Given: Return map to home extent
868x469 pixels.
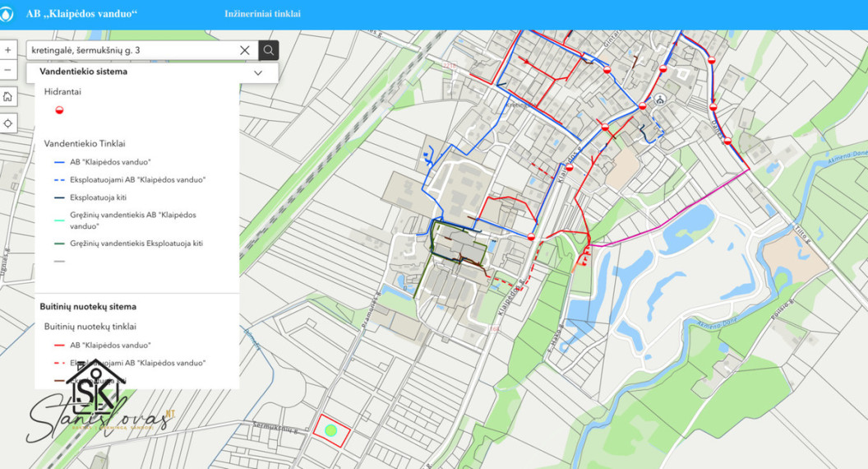Looking at the screenshot, I should tap(7, 97).
